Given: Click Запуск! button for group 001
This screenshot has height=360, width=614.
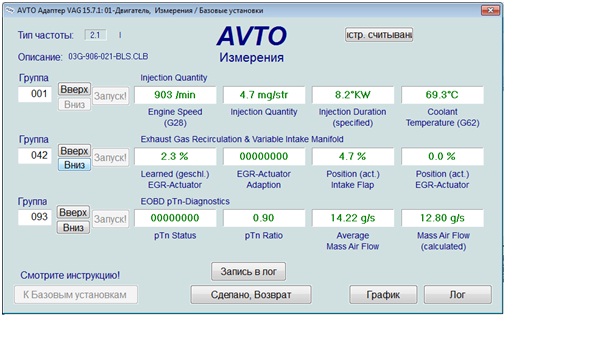Looking at the screenshot, I should click(x=111, y=96).
